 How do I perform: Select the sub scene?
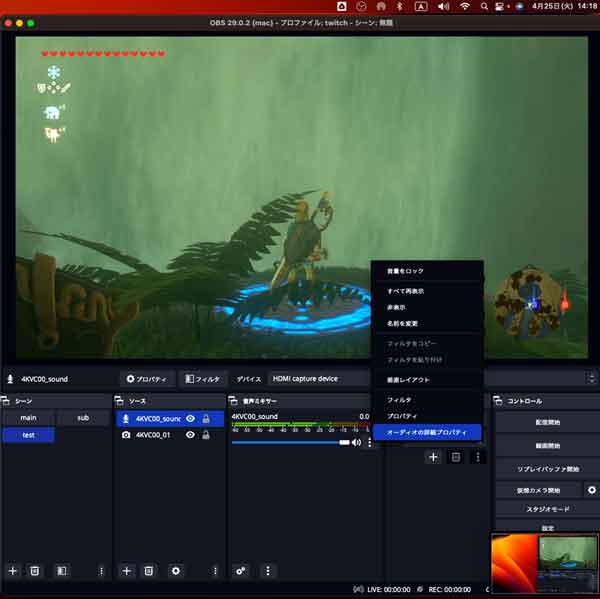83,418
